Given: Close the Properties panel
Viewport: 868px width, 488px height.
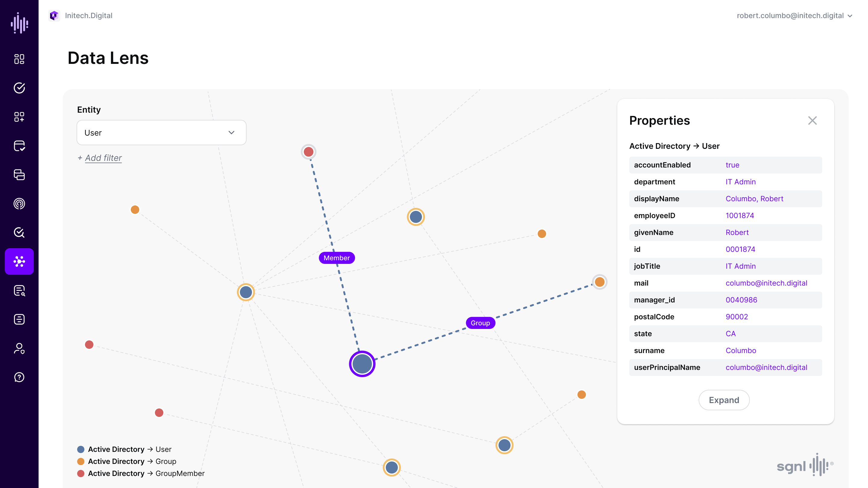Looking at the screenshot, I should [812, 120].
